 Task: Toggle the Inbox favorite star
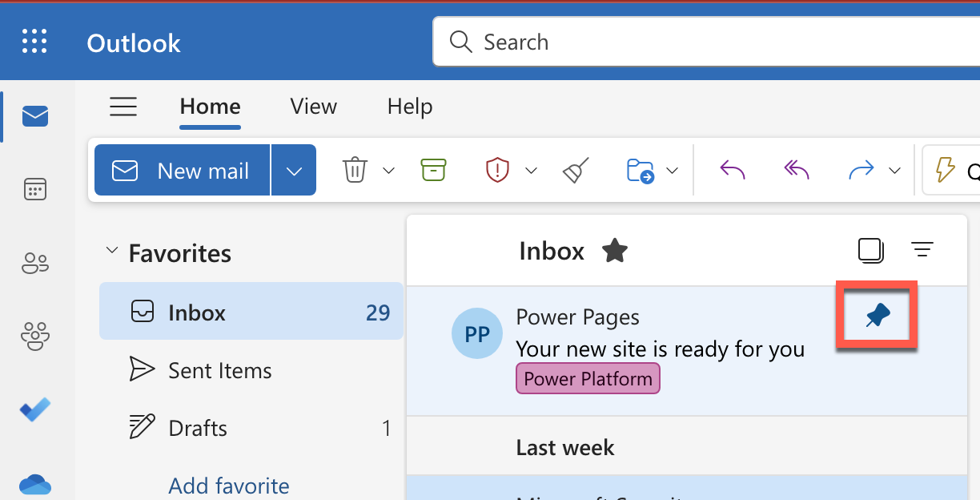[615, 251]
